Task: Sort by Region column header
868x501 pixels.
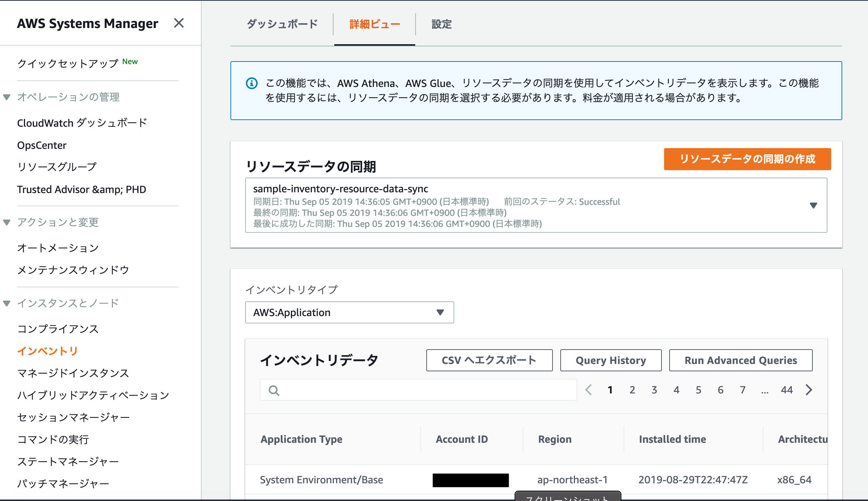Action: (555, 439)
